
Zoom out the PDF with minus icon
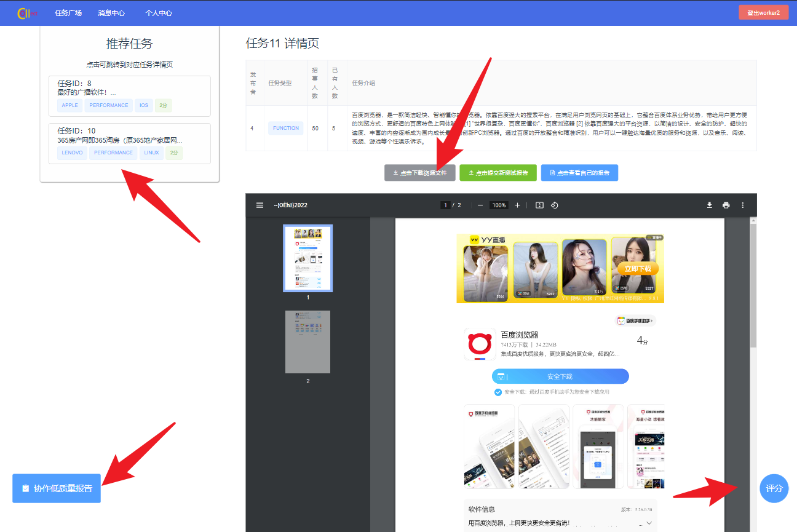point(480,205)
